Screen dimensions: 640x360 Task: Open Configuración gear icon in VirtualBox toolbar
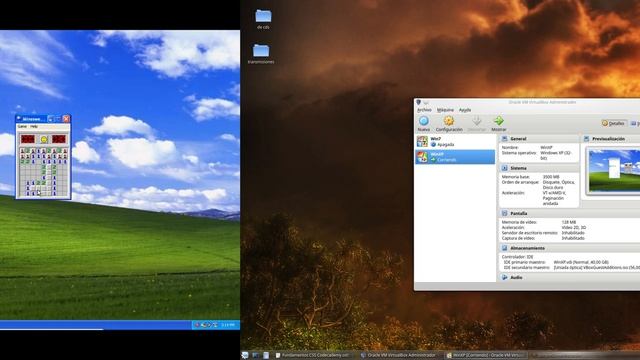click(449, 121)
